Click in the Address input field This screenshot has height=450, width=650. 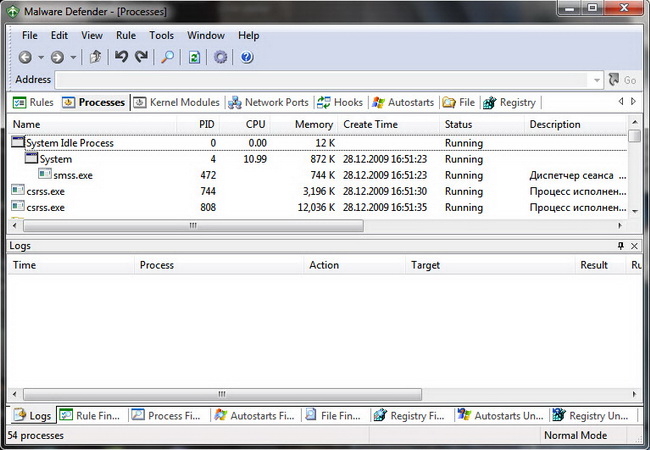pos(320,80)
